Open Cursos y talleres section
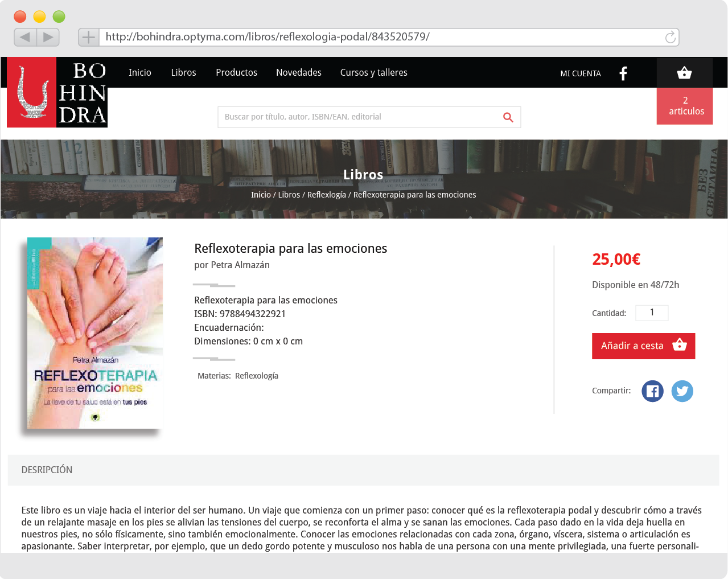728x579 pixels. tap(374, 73)
